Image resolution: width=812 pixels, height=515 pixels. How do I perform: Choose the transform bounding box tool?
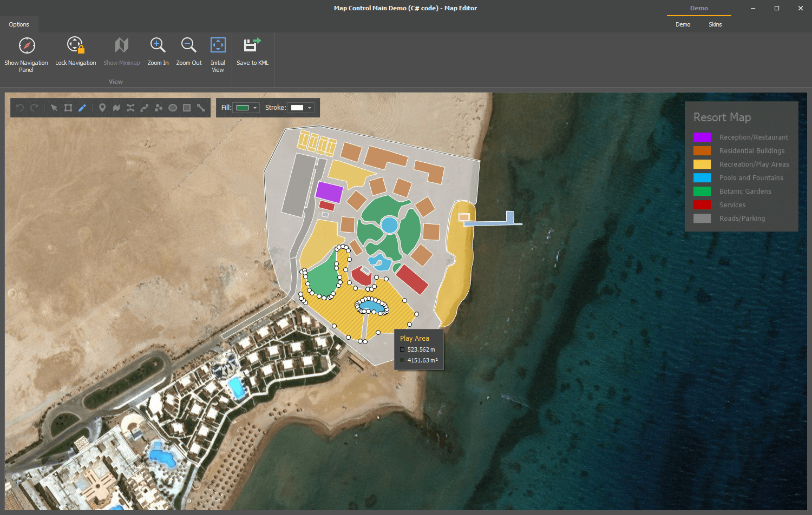(x=68, y=108)
